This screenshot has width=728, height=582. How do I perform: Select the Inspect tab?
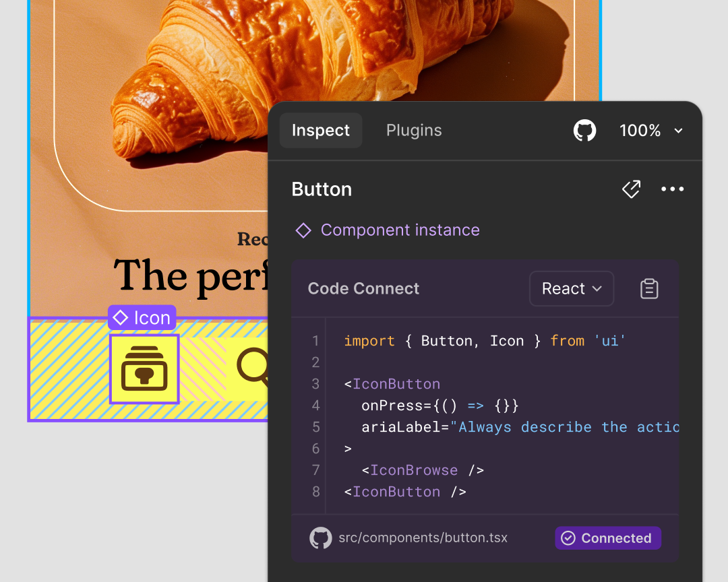(321, 130)
